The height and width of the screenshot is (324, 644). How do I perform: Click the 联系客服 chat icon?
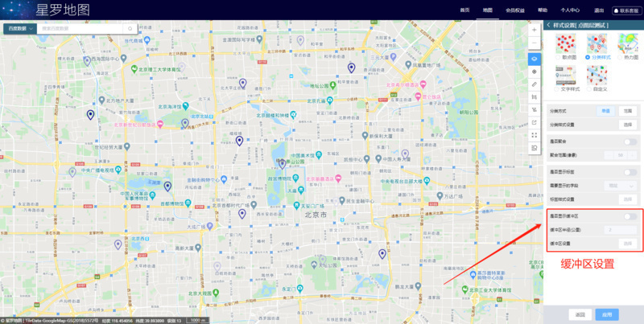point(616,10)
